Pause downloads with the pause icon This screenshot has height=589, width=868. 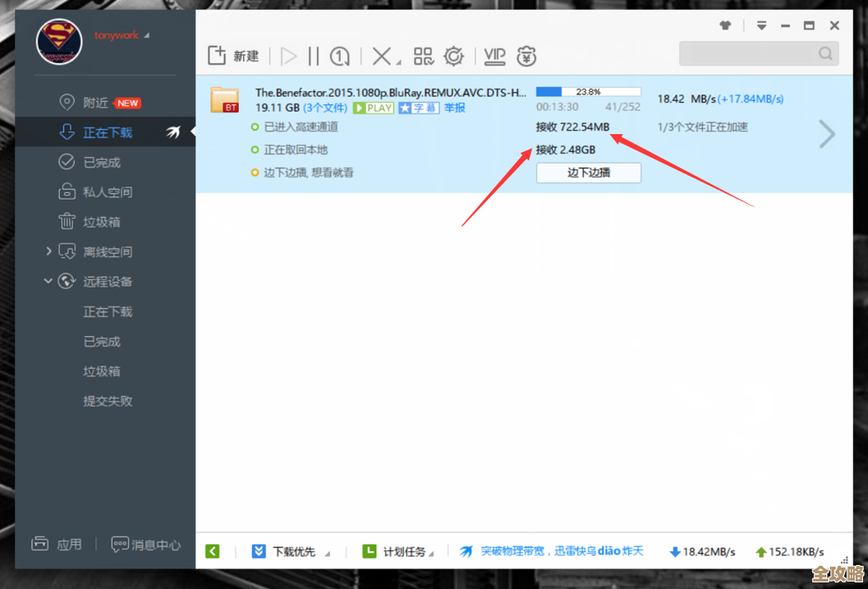click(313, 56)
